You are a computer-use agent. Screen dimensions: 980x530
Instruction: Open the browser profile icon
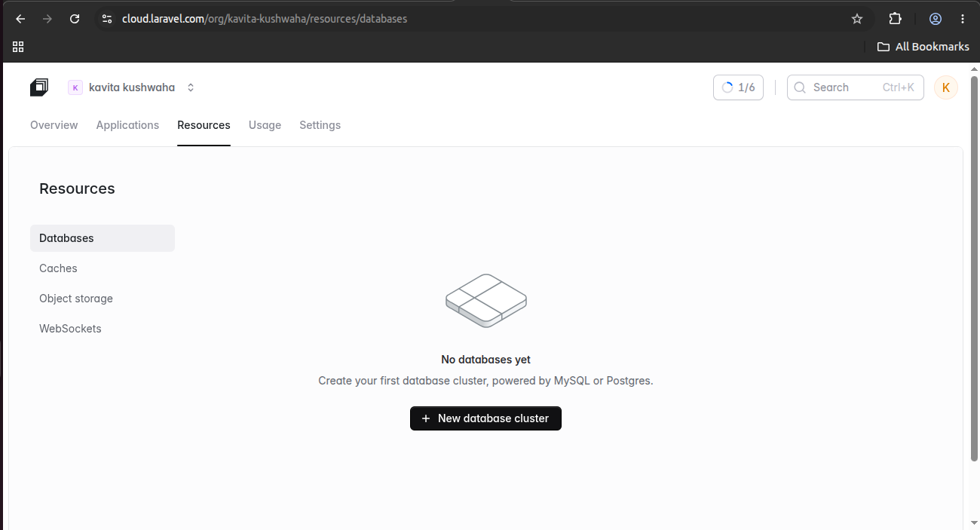(x=936, y=19)
